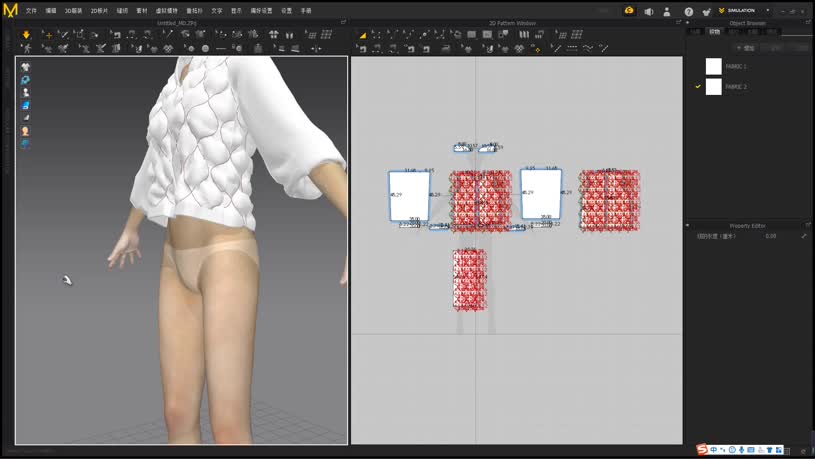Click the first grid icon in the 3D toolbar
Viewport: 815px width, 459px height.
[x=311, y=35]
